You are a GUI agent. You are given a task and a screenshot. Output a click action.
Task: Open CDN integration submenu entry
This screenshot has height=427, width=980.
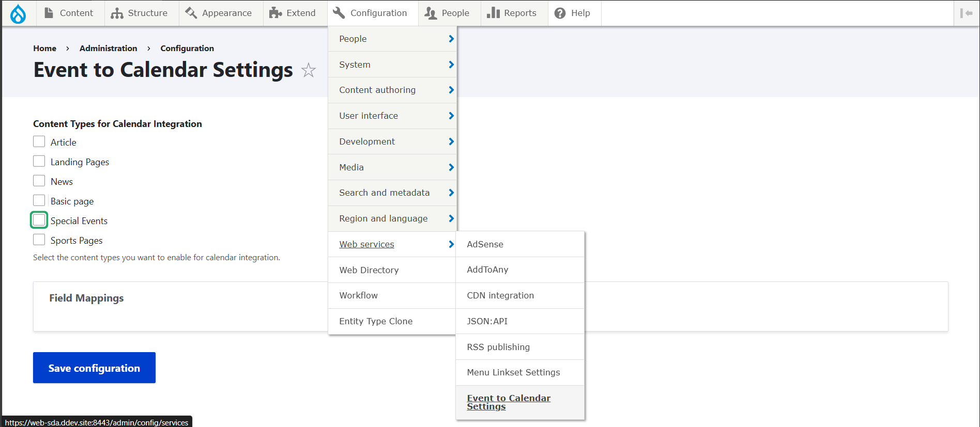(x=520, y=295)
